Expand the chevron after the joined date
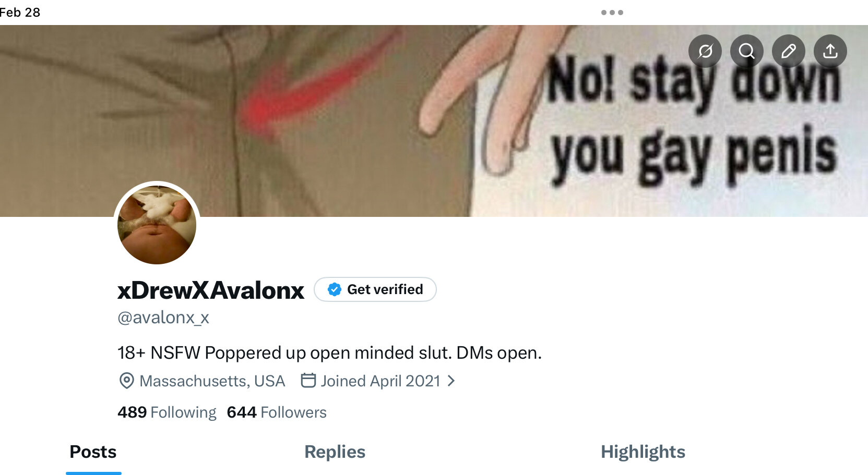Viewport: 868px width, 475px height. (x=451, y=381)
